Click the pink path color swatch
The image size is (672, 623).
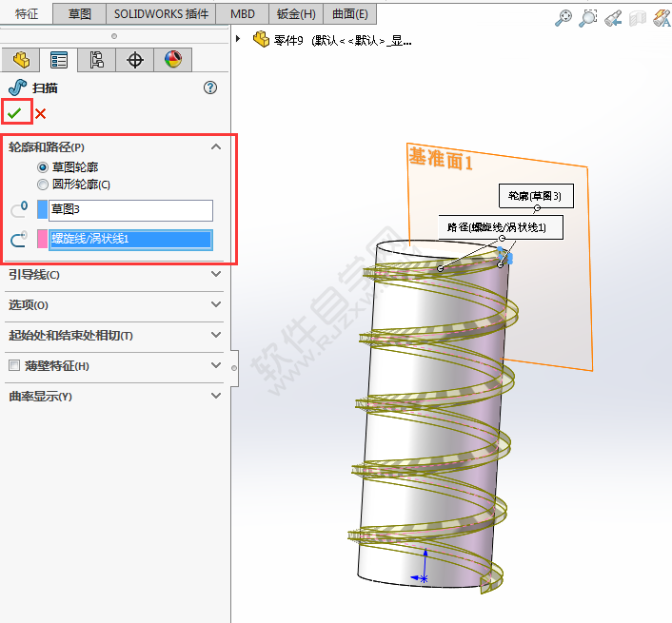tap(43, 239)
